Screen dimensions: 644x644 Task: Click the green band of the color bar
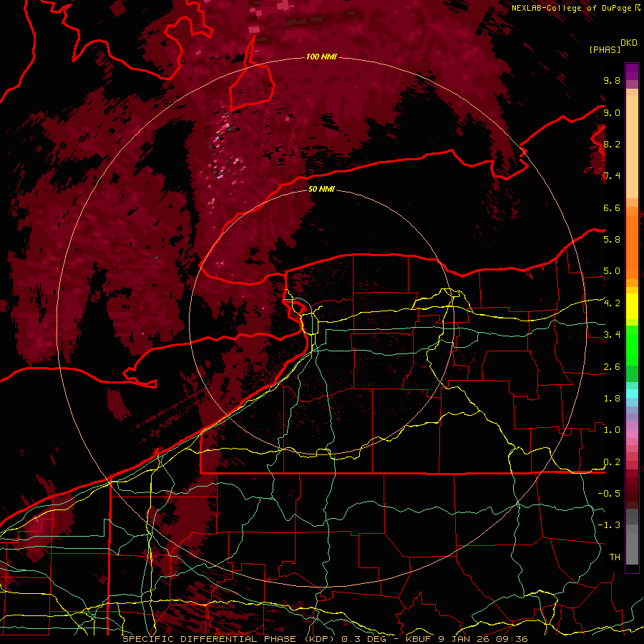pyautogui.click(x=632, y=354)
